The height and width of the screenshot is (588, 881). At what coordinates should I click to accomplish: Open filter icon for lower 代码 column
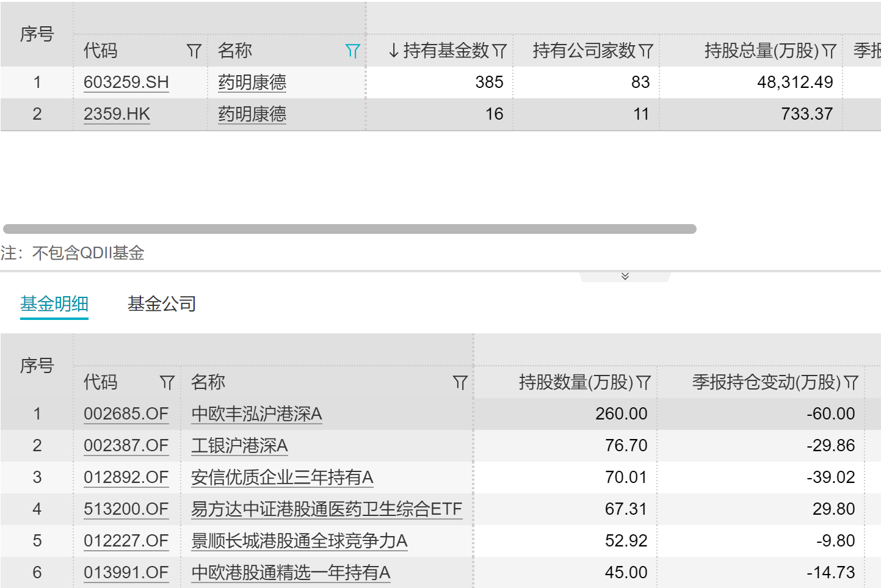[x=167, y=383]
